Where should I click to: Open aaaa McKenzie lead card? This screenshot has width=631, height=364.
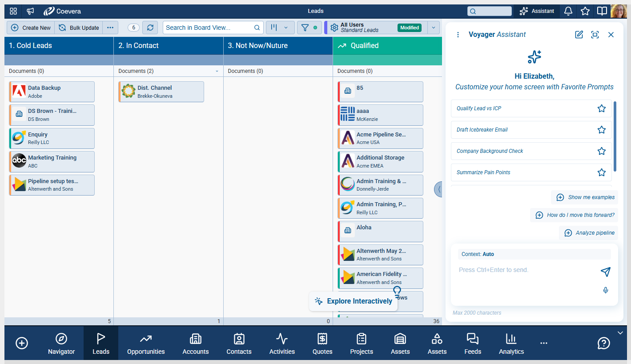point(380,115)
